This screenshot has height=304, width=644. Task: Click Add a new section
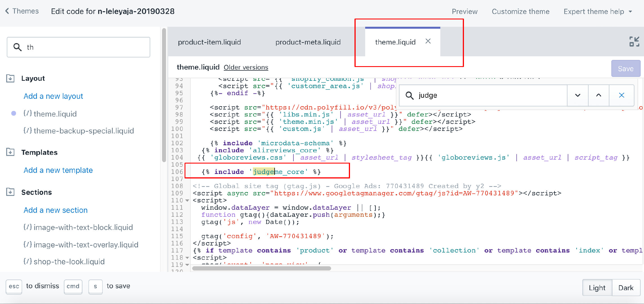pyautogui.click(x=55, y=210)
